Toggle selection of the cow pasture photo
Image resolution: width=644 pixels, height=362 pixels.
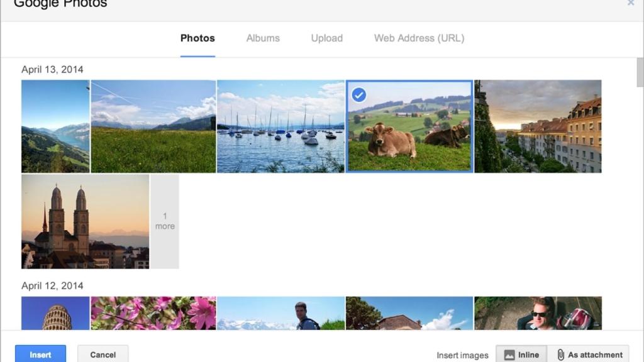tap(409, 126)
